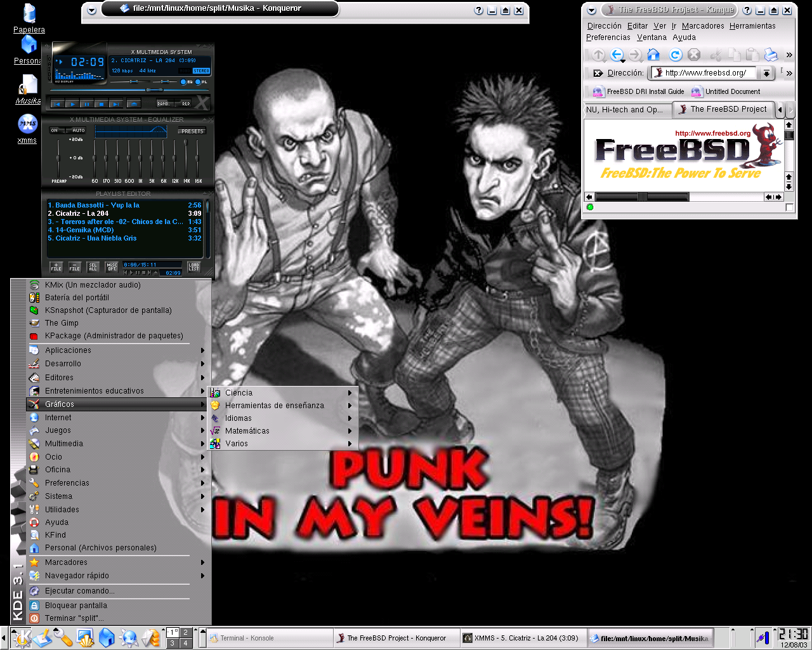The width and height of the screenshot is (812, 650).
Task: Click the scissors Cut icon in Konqueror
Action: coord(716,55)
